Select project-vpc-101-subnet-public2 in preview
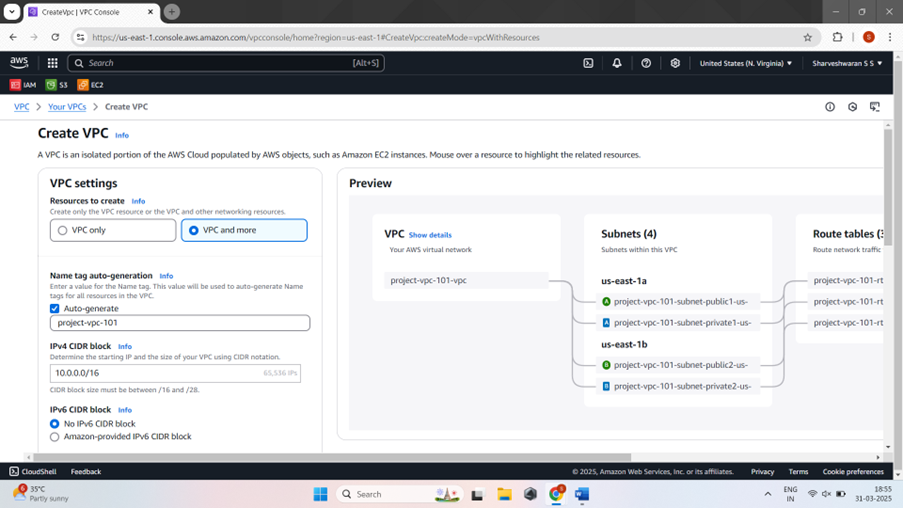The image size is (903, 508). pos(678,365)
